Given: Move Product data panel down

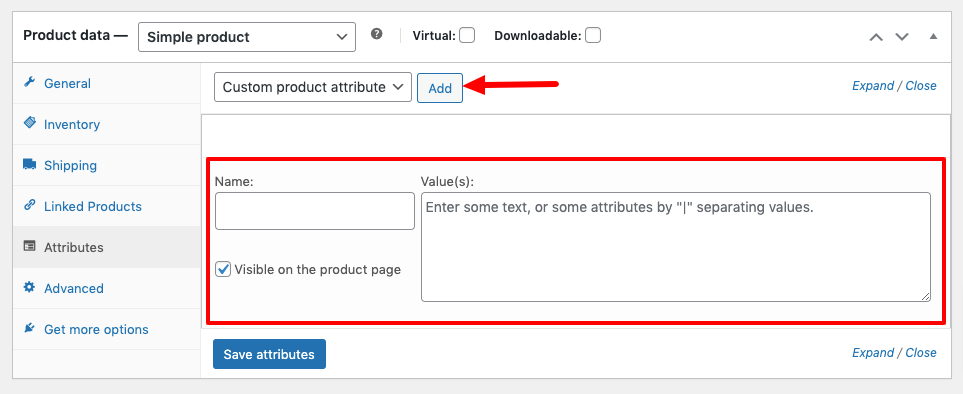Looking at the screenshot, I should [902, 37].
